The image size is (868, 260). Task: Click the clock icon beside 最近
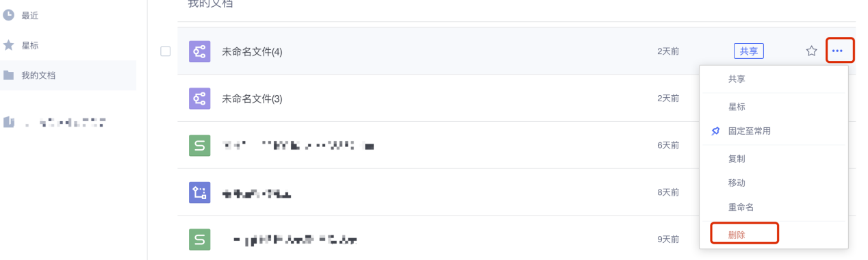coord(9,15)
